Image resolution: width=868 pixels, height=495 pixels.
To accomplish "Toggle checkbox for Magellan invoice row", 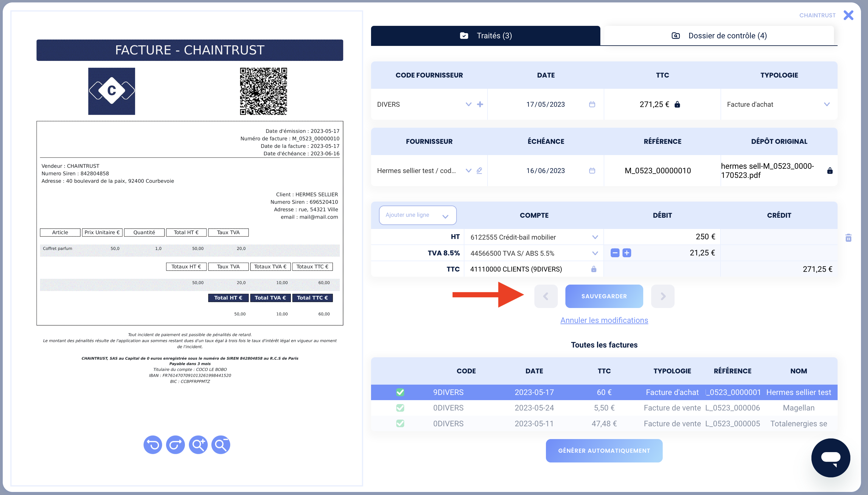I will (400, 408).
